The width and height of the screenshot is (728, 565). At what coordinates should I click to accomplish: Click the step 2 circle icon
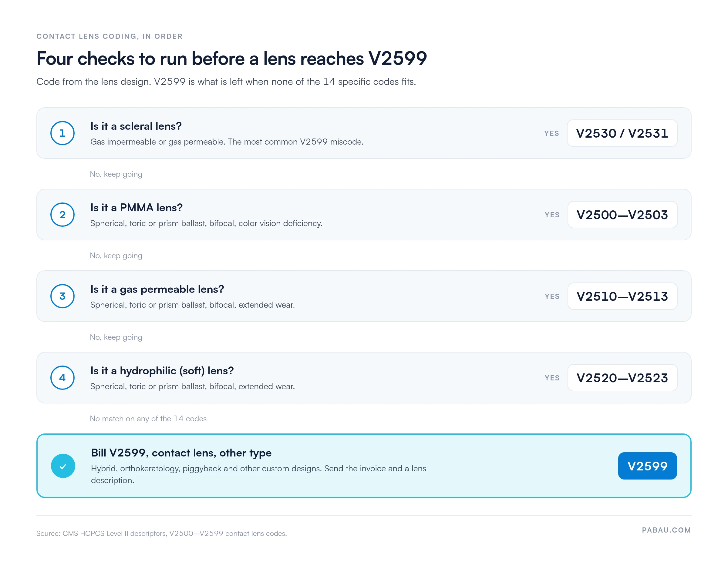[62, 215]
